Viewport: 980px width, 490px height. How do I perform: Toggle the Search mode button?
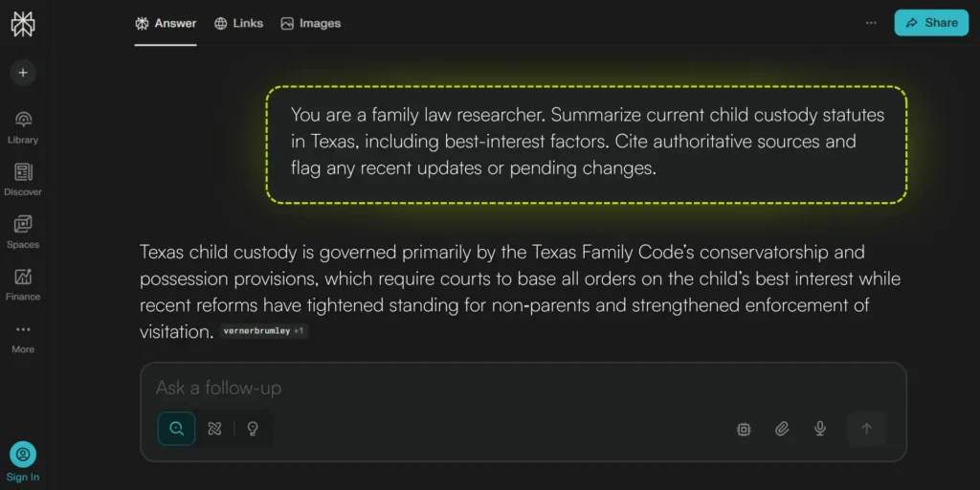click(x=176, y=429)
